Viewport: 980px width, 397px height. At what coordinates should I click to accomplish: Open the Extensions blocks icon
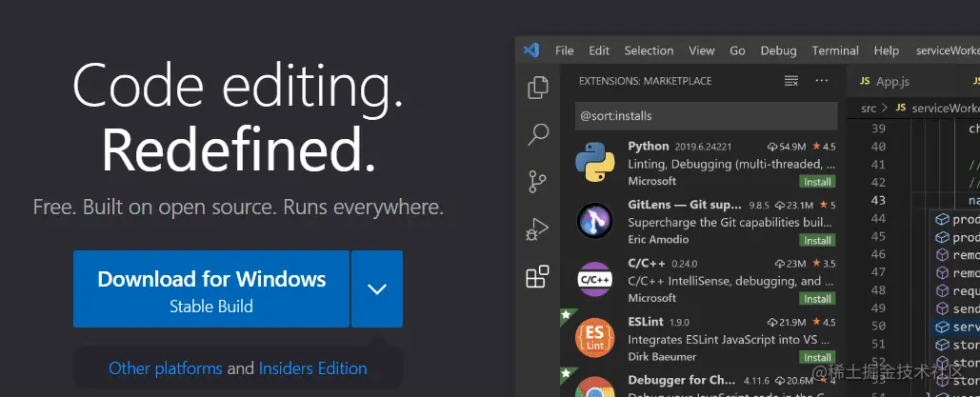coord(537,276)
